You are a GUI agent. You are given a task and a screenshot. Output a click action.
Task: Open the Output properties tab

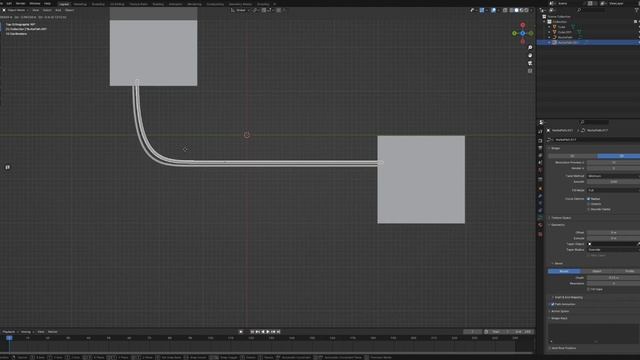click(x=540, y=148)
